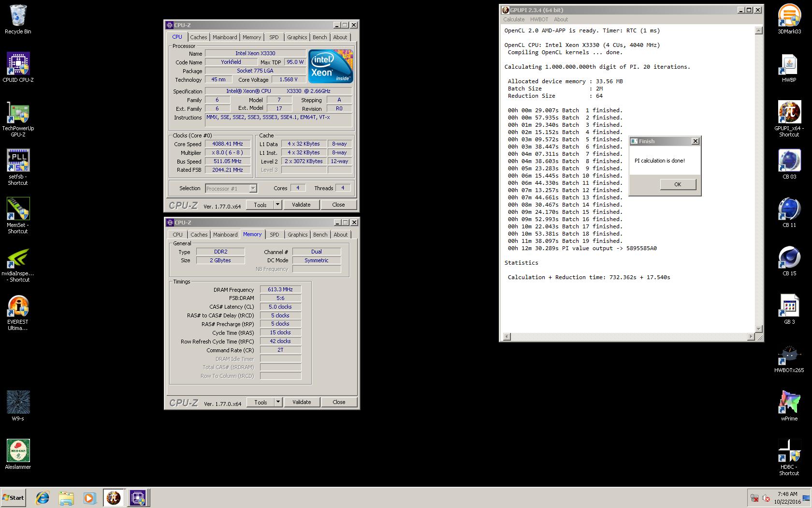This screenshot has width=812, height=508.
Task: Click the FSB:DRAM ratio value 5:6
Action: point(280,298)
